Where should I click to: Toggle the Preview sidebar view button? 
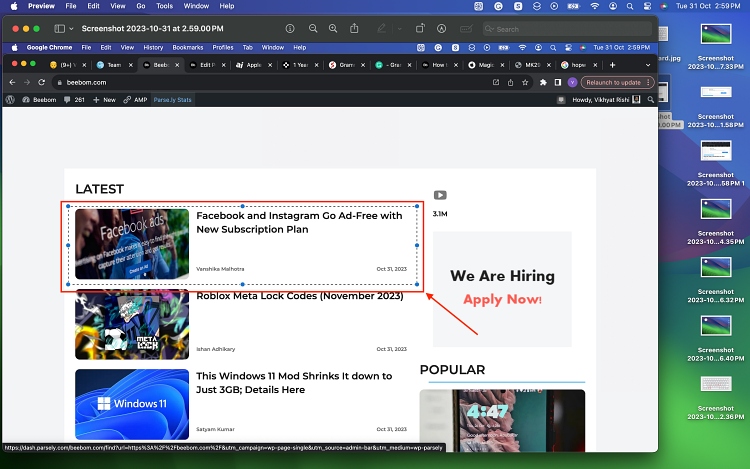pos(59,29)
